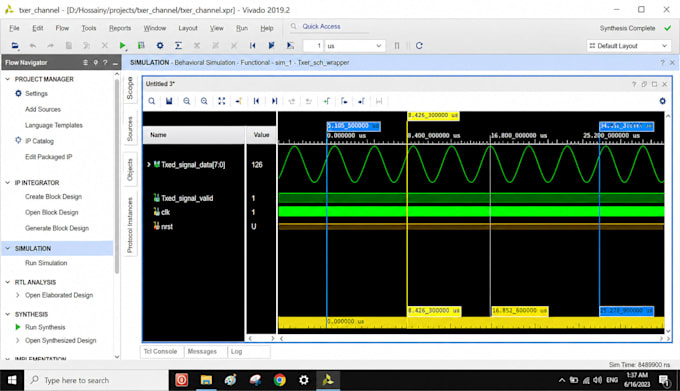Click the Flow Navigator collapse-all icon

85,63
